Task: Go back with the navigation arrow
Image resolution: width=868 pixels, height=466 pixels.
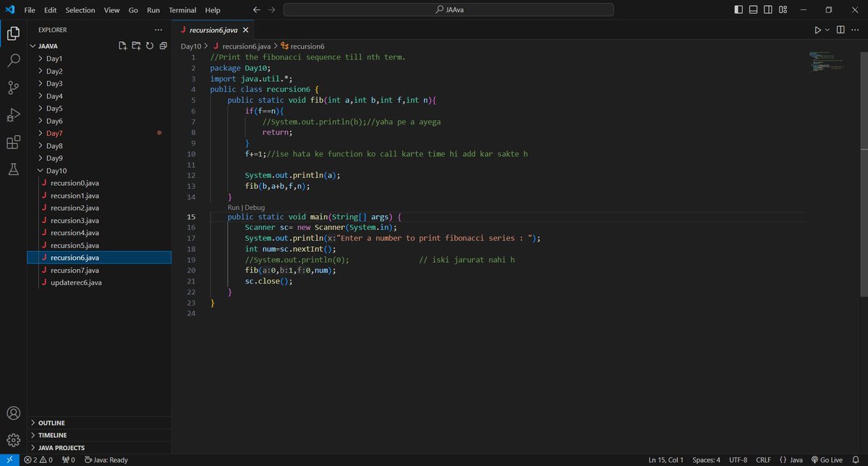Action: click(x=256, y=10)
